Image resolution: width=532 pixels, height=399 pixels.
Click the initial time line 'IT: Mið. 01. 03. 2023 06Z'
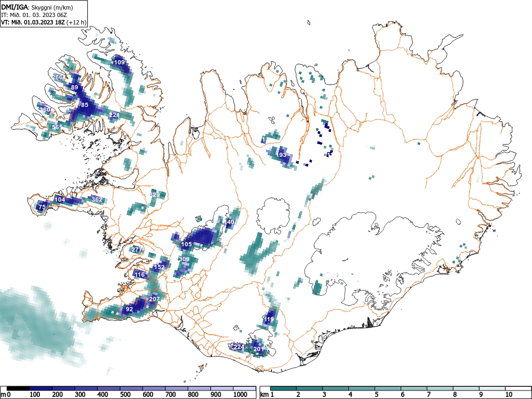click(34, 15)
